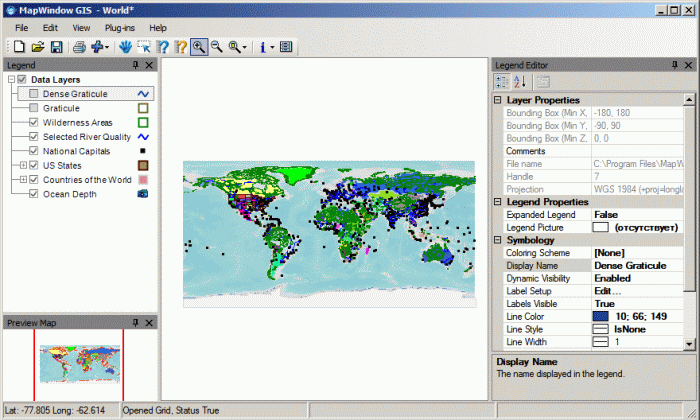This screenshot has width=700, height=420.
Task: Close the Preview Map panel
Action: coord(149,323)
